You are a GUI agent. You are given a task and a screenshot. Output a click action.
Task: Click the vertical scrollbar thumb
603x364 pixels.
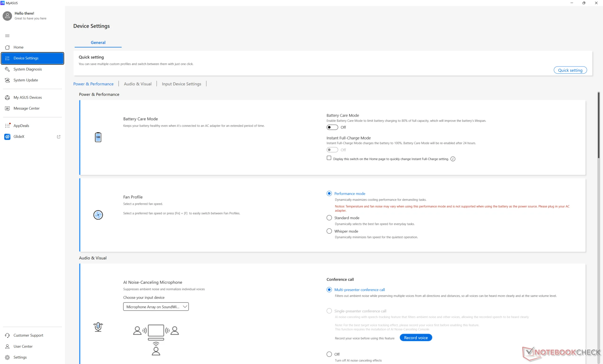tap(598, 125)
